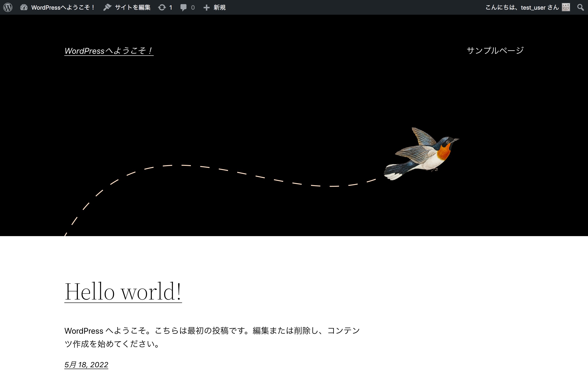Open the admin bar search magnifier
588x390 pixels.
580,7
